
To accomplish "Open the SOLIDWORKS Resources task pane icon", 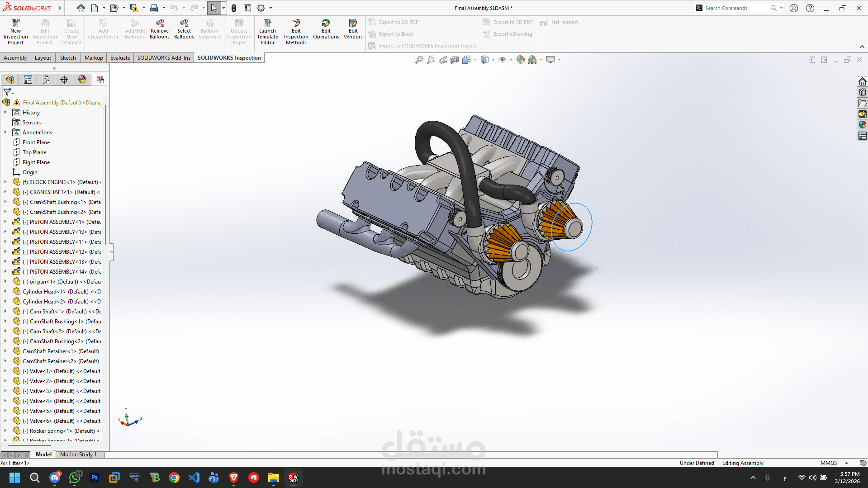I will coord(863,81).
